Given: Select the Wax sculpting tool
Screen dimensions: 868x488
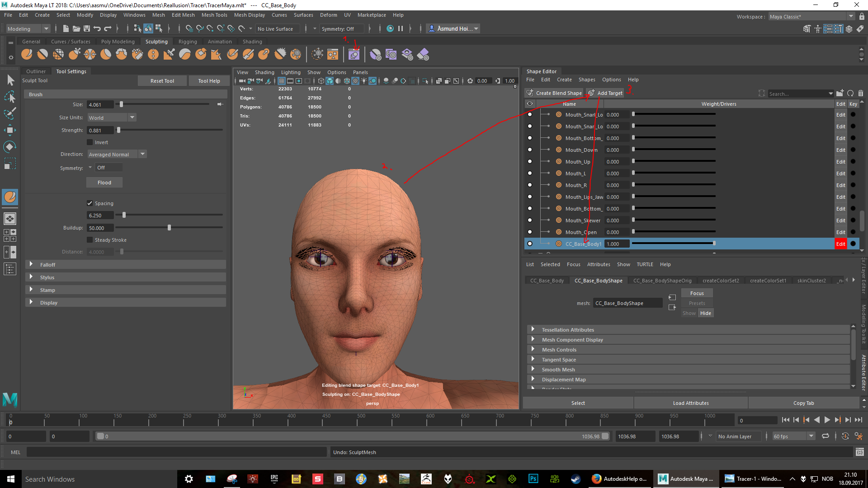Looking at the screenshot, I should (x=185, y=55).
